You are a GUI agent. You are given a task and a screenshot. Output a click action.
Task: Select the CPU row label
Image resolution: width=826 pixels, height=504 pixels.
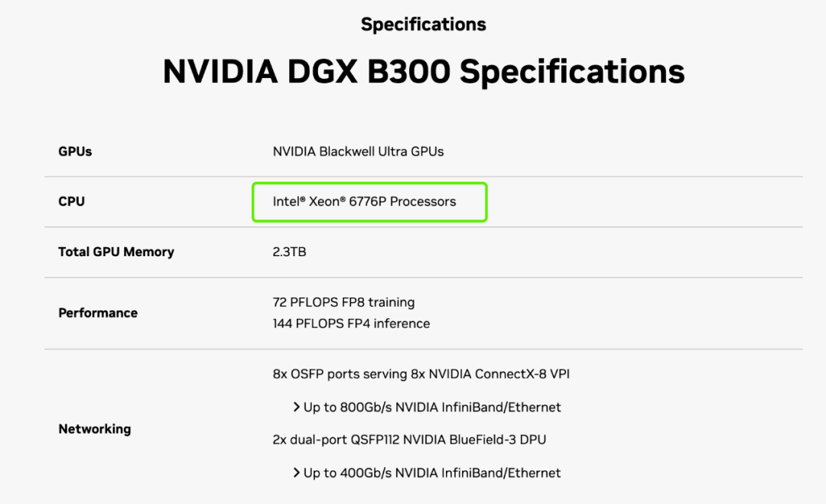[x=71, y=202]
